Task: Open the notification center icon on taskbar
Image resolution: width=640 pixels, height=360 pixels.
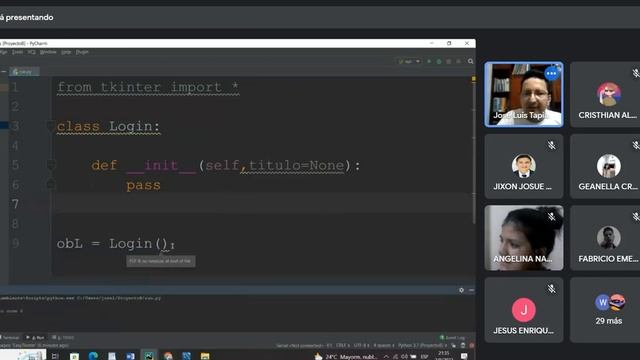Action: [x=464, y=356]
